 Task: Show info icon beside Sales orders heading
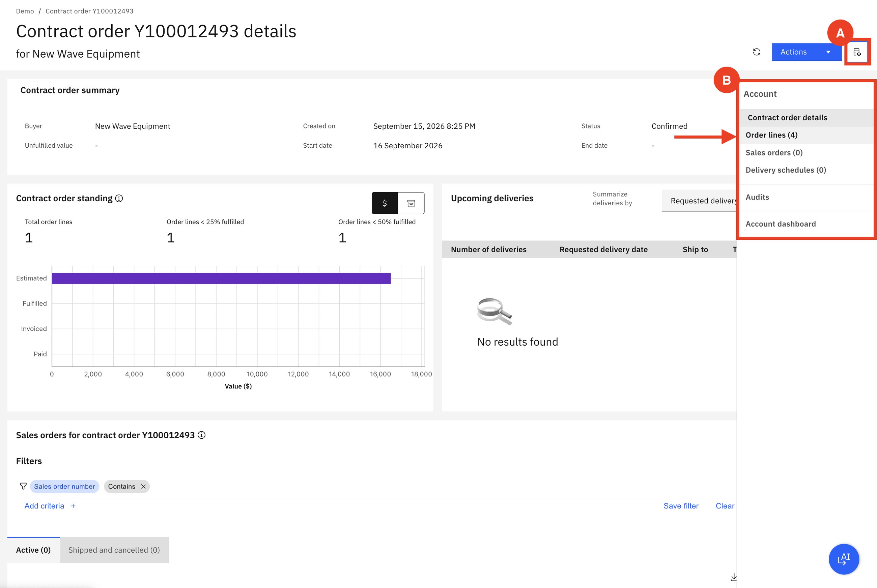[201, 435]
